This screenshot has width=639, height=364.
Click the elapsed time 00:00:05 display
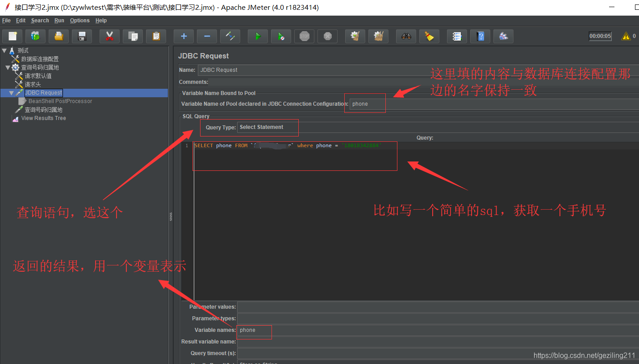click(x=600, y=36)
